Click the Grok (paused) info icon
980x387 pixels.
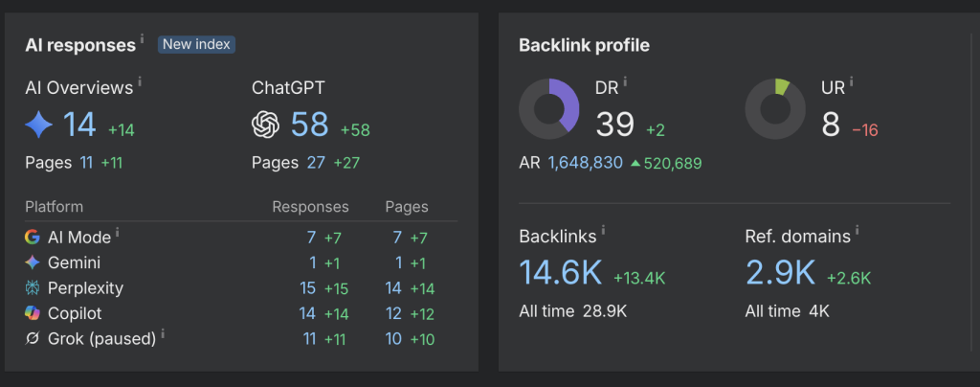coord(163,334)
